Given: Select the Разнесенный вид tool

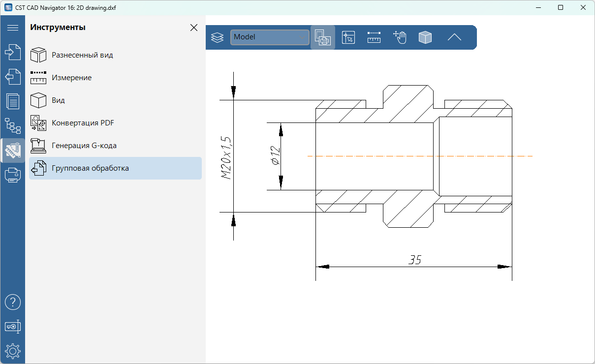Looking at the screenshot, I should (x=115, y=55).
